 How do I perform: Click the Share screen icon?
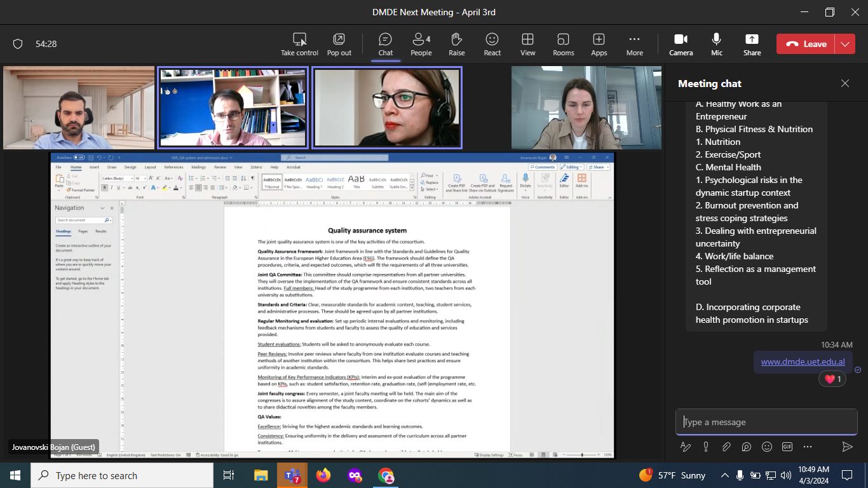click(x=752, y=44)
